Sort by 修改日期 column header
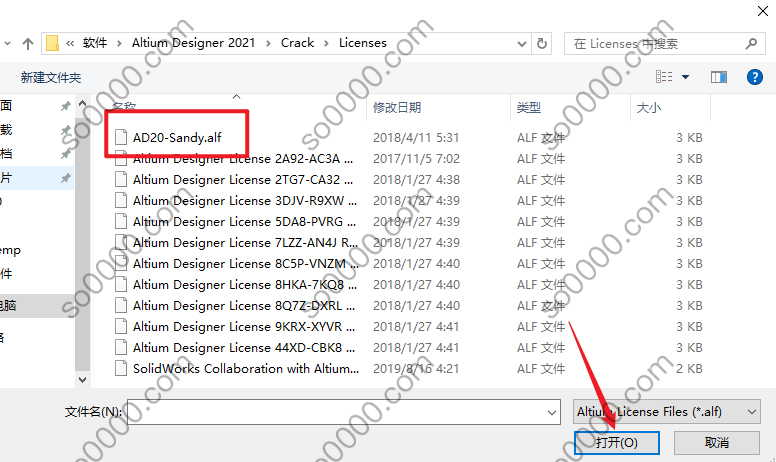 396,107
